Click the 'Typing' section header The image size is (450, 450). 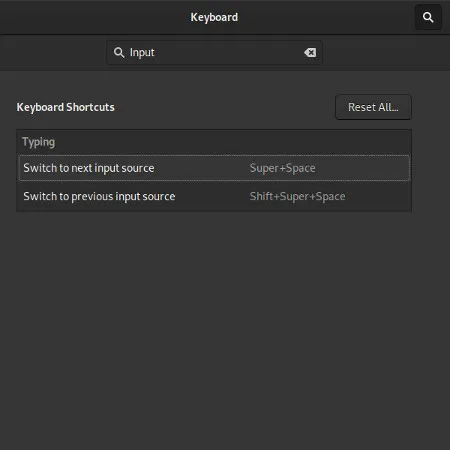[x=39, y=142]
